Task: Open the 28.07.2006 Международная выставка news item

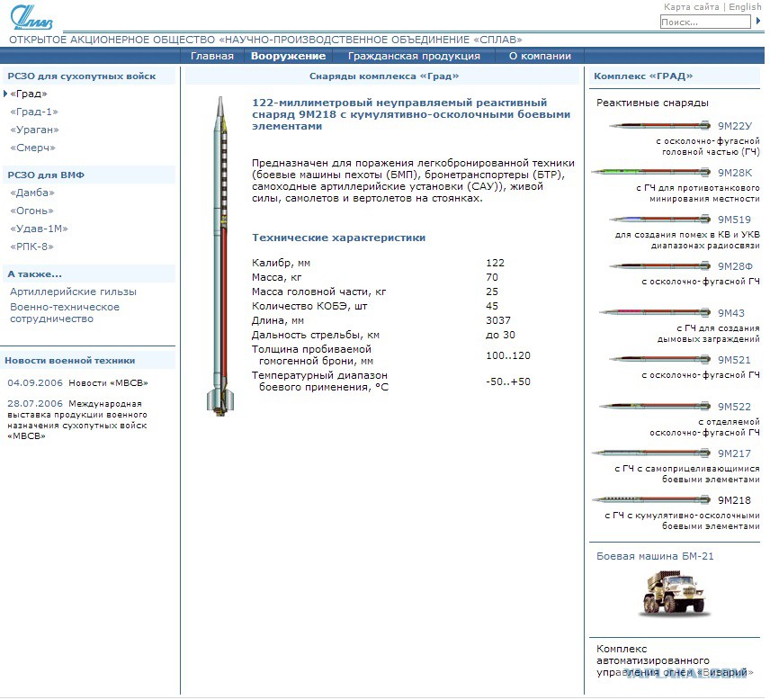Action: click(77, 419)
